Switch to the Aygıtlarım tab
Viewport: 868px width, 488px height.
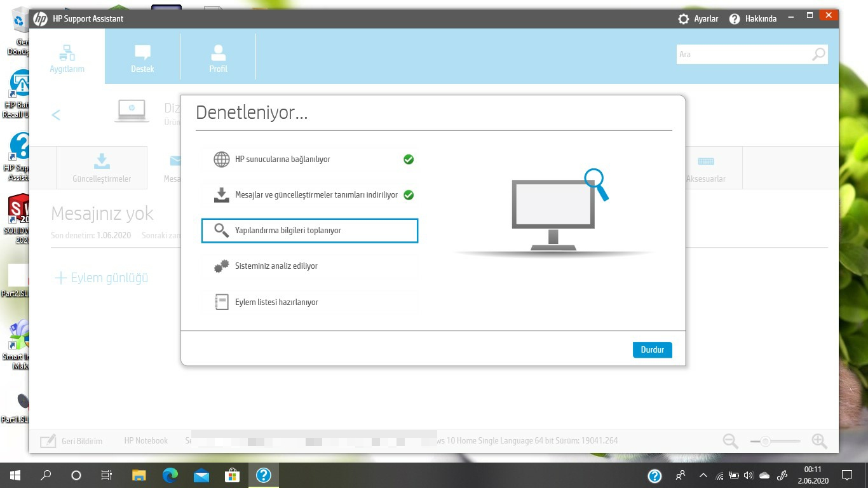[x=67, y=57]
